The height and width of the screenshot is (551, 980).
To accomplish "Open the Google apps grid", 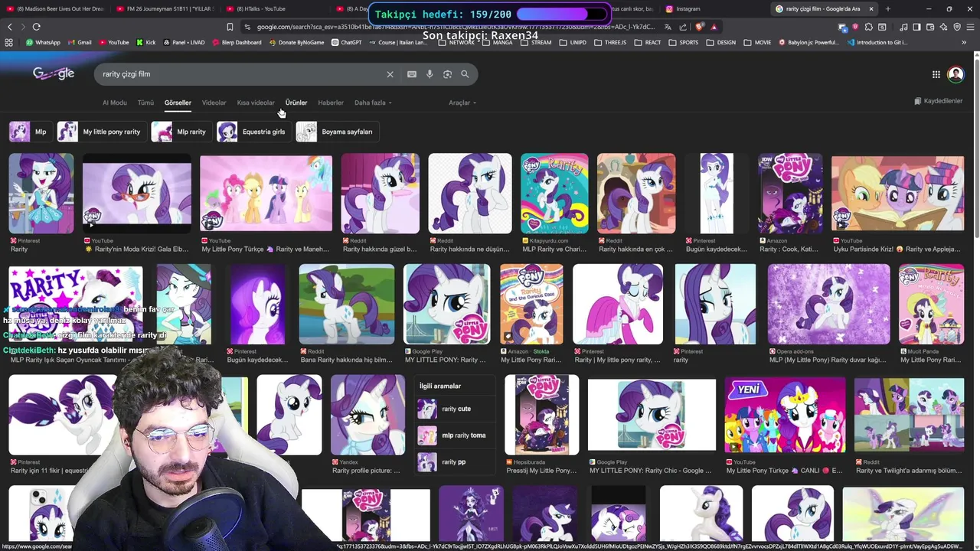I will tap(936, 74).
